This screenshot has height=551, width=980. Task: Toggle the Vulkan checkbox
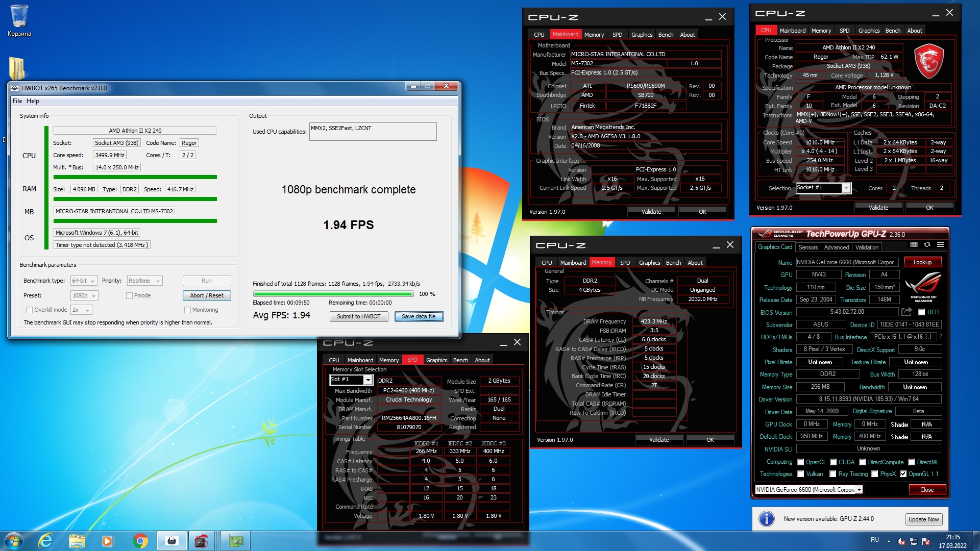click(x=800, y=474)
